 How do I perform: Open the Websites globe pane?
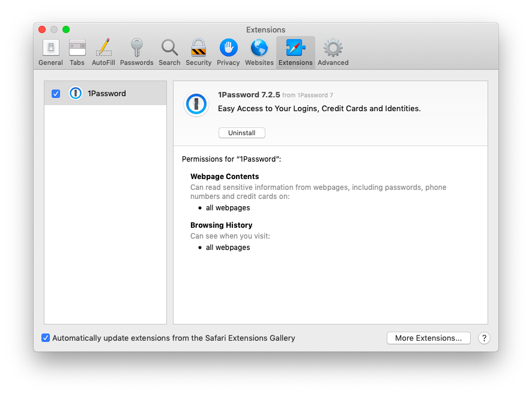[259, 53]
